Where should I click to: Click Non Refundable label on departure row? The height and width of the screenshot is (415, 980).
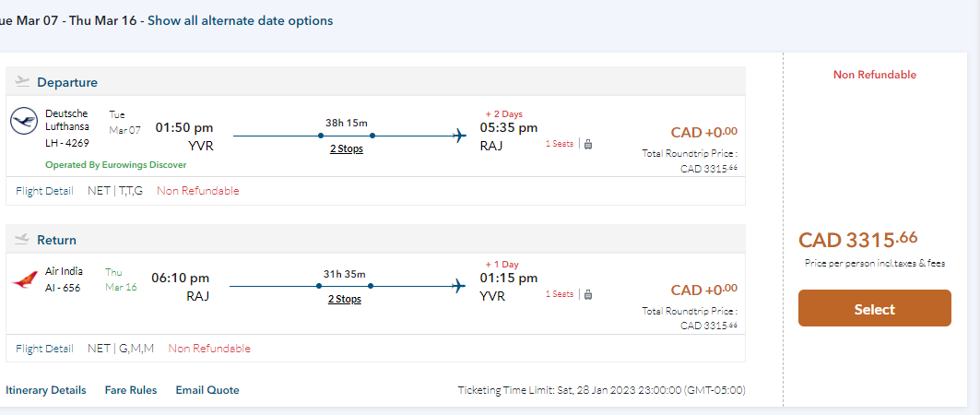(197, 191)
